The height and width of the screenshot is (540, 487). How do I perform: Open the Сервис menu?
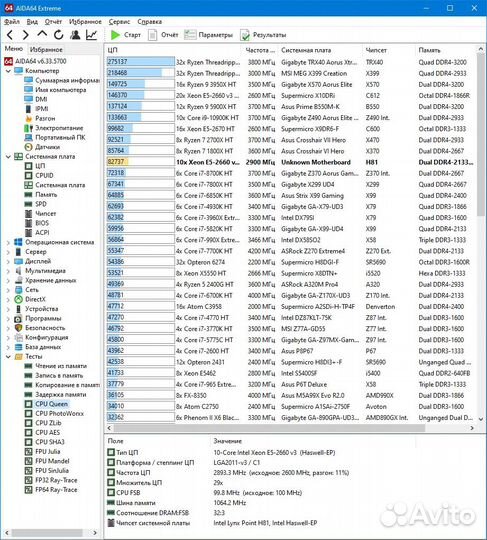[119, 22]
